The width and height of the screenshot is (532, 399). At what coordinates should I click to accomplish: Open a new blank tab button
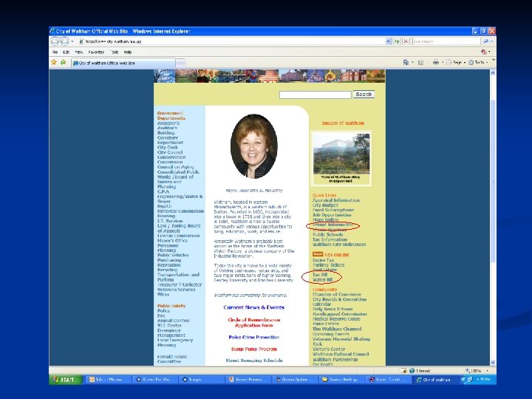(x=180, y=63)
